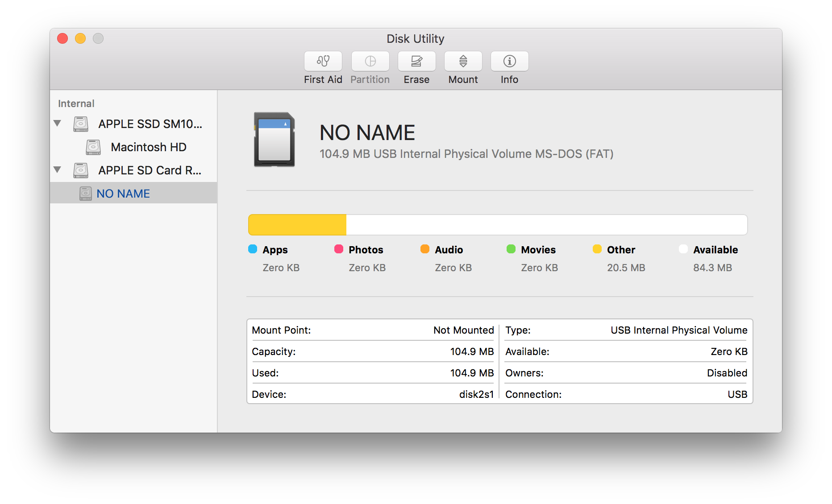Click the blue Apps legend dot

[253, 249]
